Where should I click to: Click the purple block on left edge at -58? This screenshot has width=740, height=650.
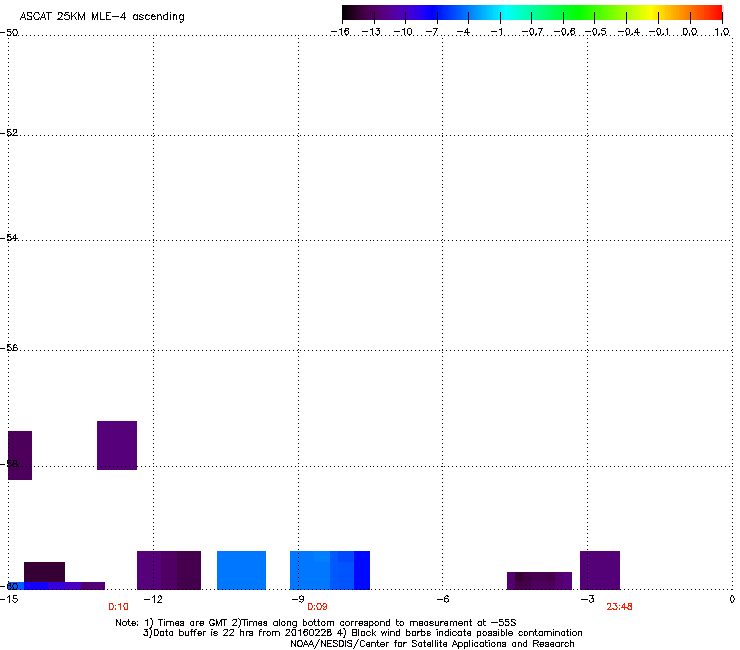20,455
